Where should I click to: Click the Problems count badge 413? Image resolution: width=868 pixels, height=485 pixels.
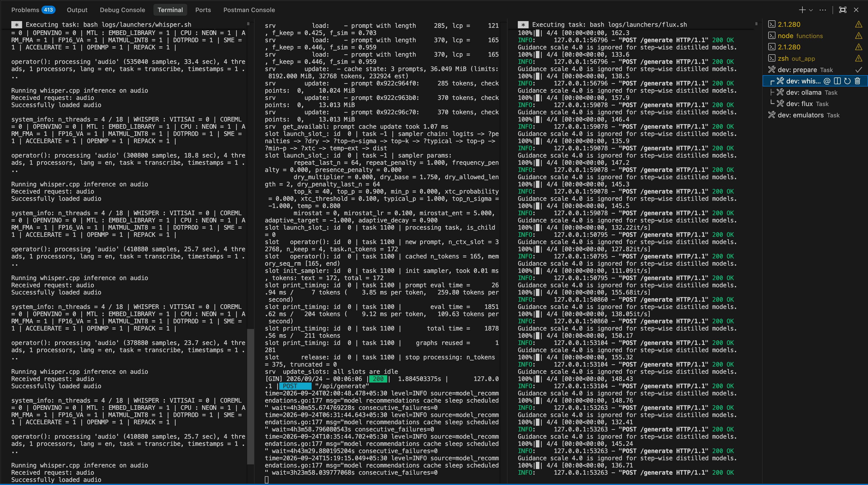pos(48,10)
